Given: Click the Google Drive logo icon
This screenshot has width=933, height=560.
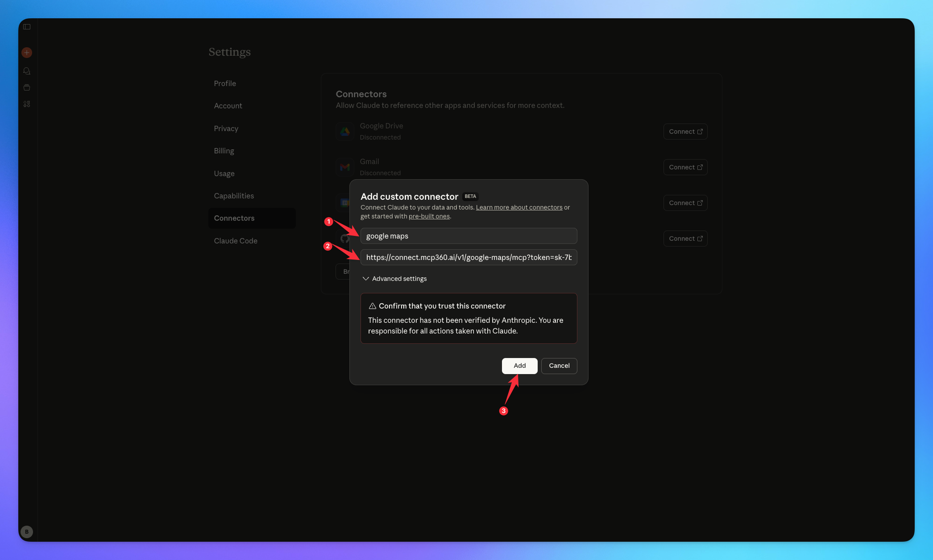Looking at the screenshot, I should (345, 132).
